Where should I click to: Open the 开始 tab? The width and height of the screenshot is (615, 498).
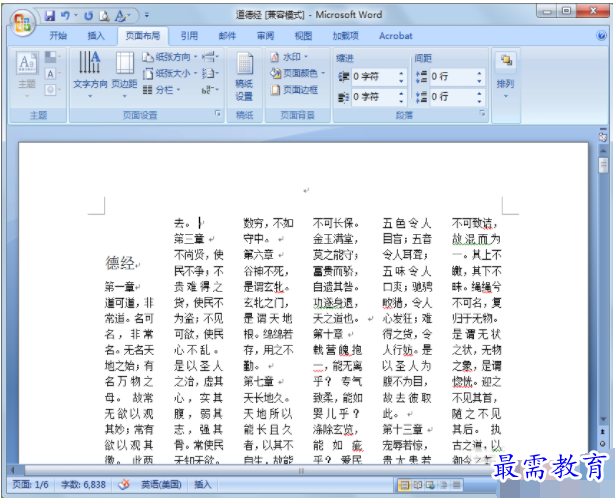[58, 36]
